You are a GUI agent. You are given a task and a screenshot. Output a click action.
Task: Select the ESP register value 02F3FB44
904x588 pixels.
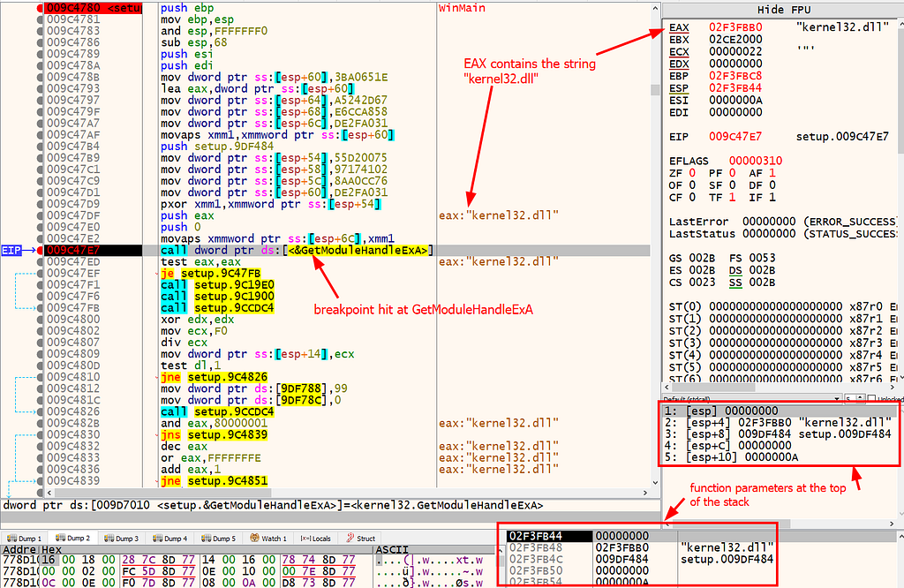click(735, 87)
